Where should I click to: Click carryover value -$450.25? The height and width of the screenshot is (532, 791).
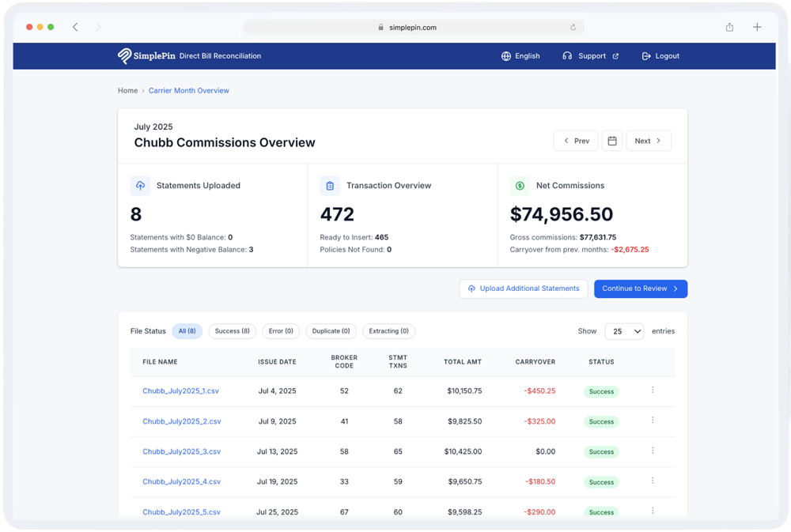539,391
